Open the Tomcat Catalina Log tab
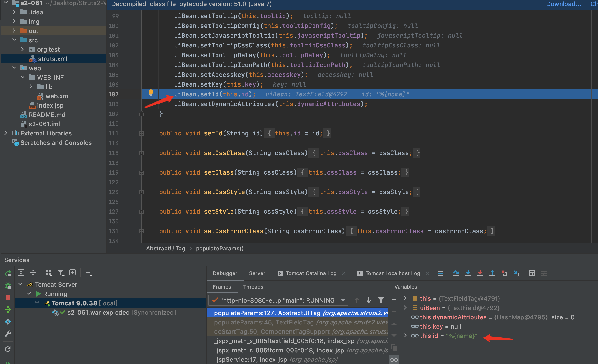 coord(311,273)
